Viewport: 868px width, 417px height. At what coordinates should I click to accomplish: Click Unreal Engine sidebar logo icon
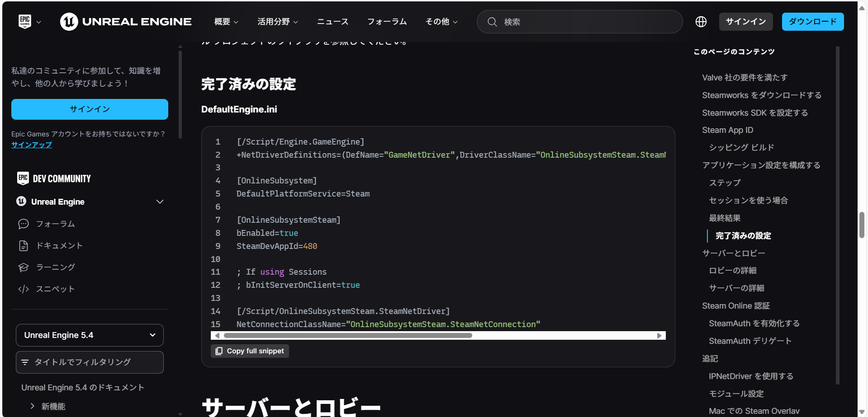click(x=21, y=201)
